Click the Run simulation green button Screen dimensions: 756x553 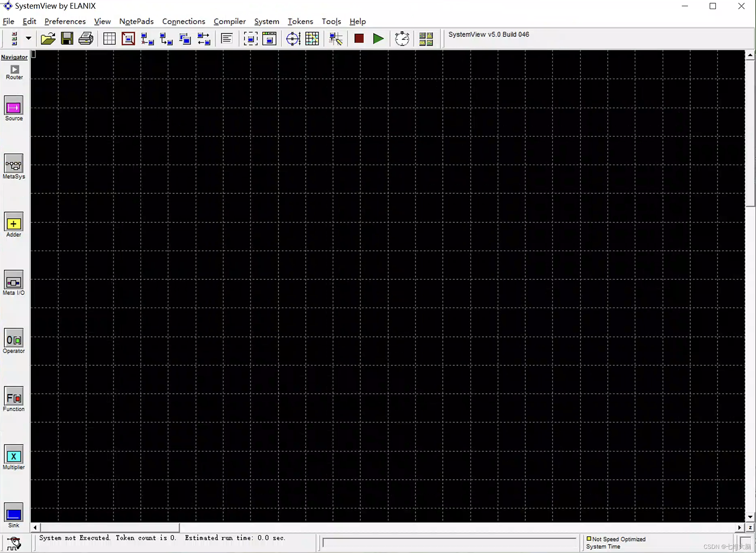coord(379,38)
